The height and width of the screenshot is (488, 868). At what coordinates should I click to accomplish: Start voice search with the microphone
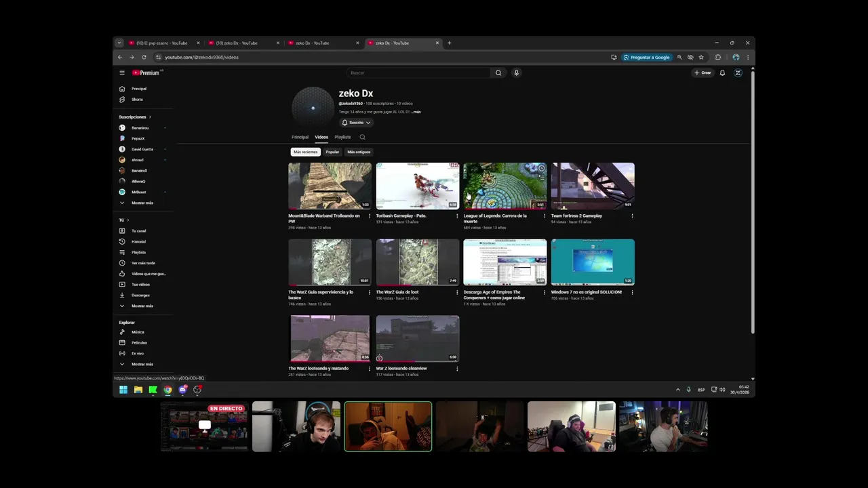click(516, 73)
